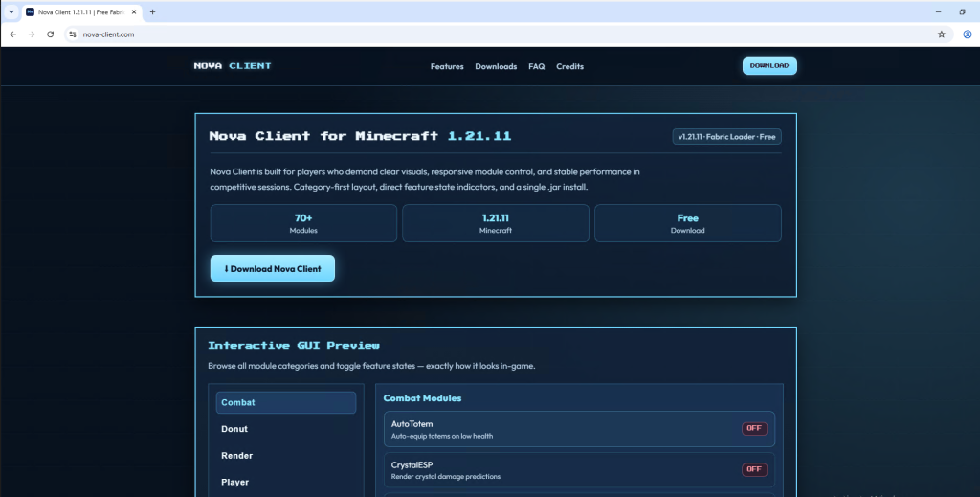Click the Nova Client for Minecraft 1.21.11 title

pos(360,136)
